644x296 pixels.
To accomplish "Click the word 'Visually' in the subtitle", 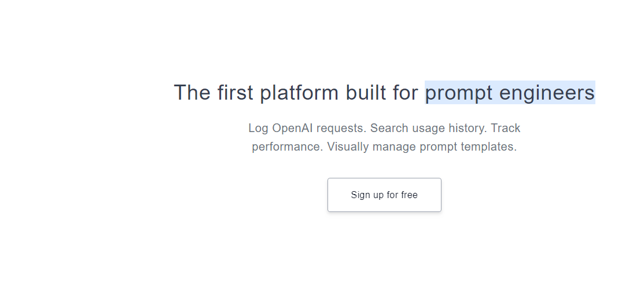I will point(348,147).
